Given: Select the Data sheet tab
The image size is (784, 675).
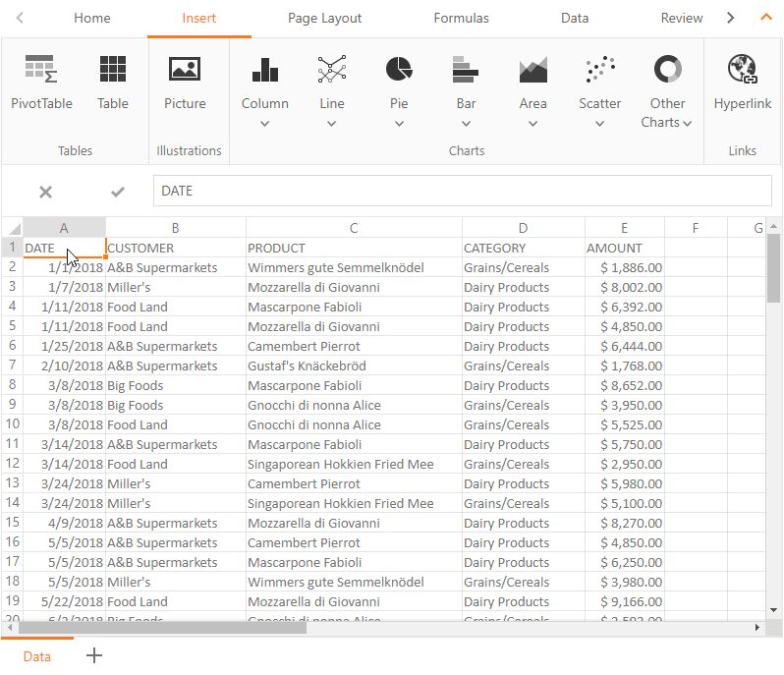Looking at the screenshot, I should pos(37,656).
